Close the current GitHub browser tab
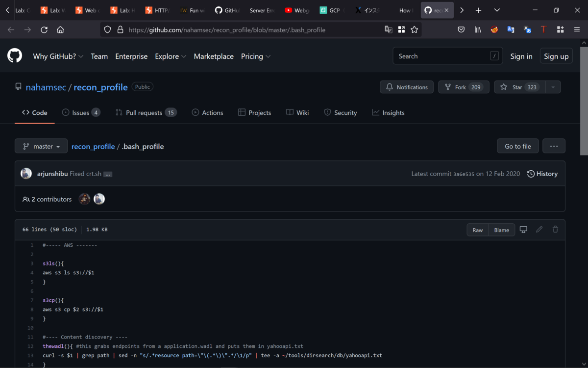Screen dimensions: 588x368 tap(446, 10)
